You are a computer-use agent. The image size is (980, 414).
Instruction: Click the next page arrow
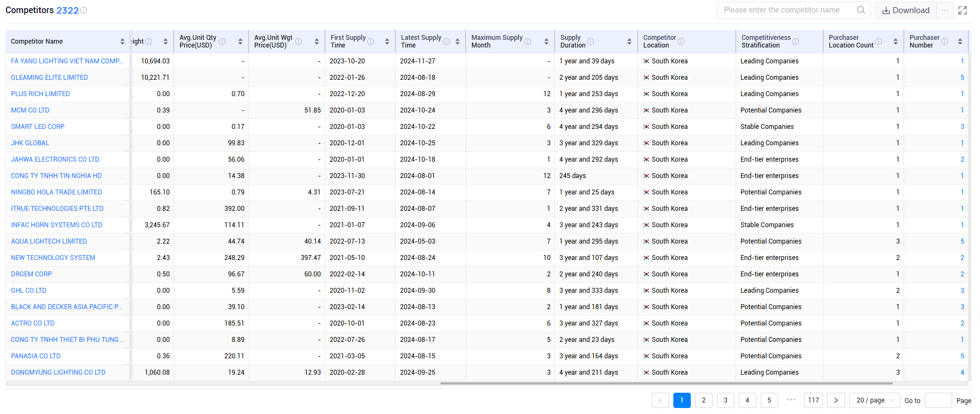tap(836, 400)
